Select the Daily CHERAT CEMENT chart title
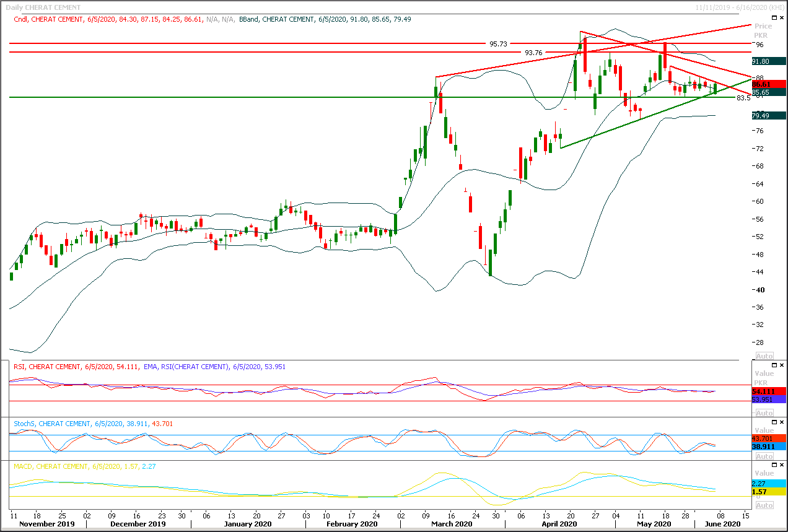This screenshot has width=788, height=532. click(x=43, y=7)
